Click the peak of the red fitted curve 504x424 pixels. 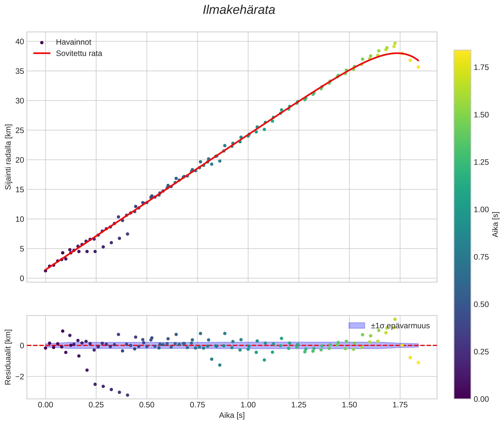point(397,53)
